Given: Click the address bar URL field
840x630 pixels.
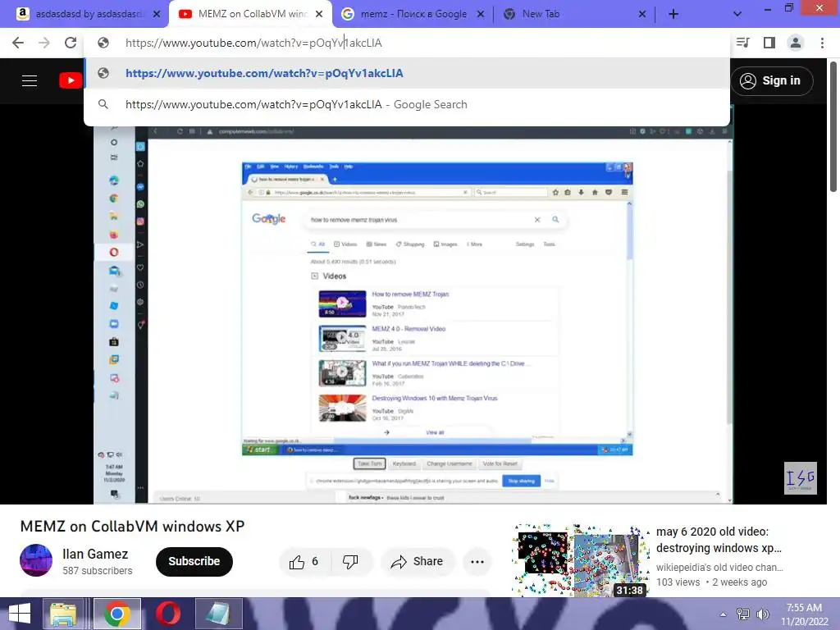Looking at the screenshot, I should coord(407,43).
